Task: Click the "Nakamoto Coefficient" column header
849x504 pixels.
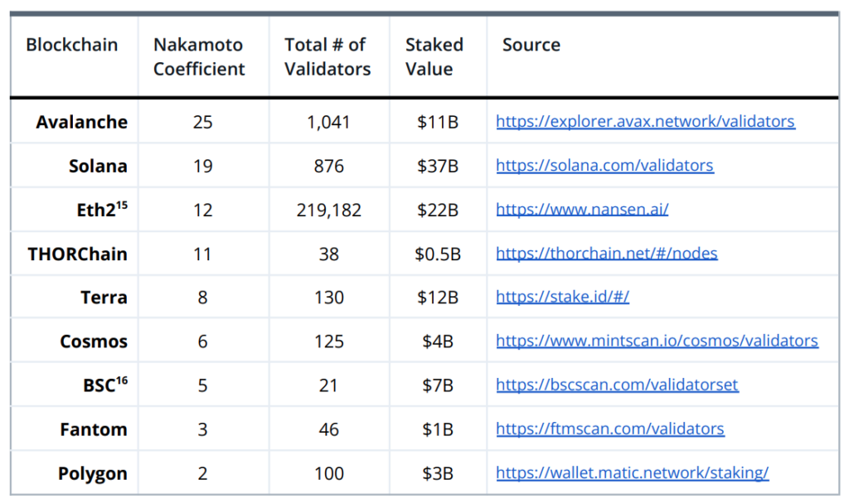Action: click(199, 57)
